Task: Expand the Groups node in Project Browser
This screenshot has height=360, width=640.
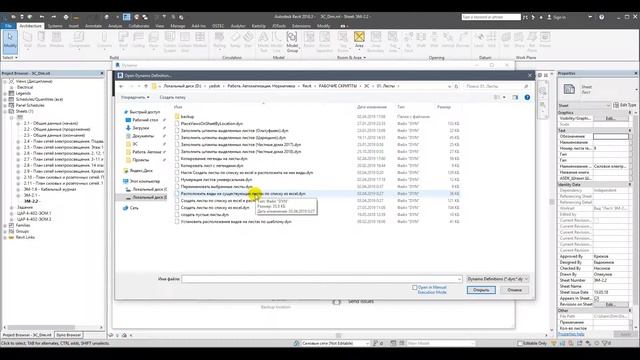Action: point(5,231)
